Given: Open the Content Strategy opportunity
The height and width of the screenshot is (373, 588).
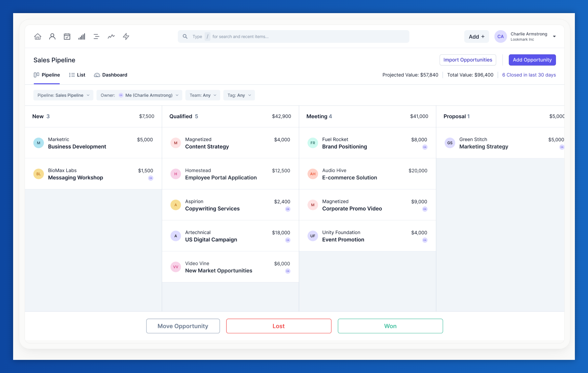Looking at the screenshot, I should 230,143.
